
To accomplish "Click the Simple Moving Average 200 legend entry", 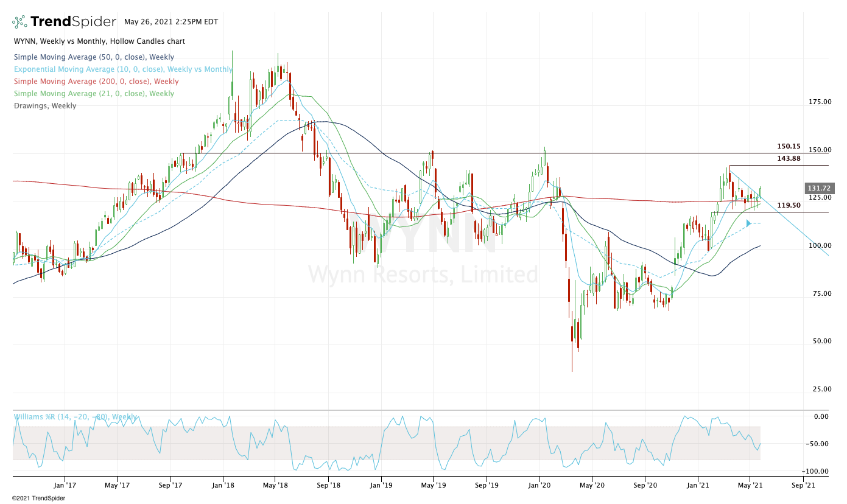I will coord(96,82).
